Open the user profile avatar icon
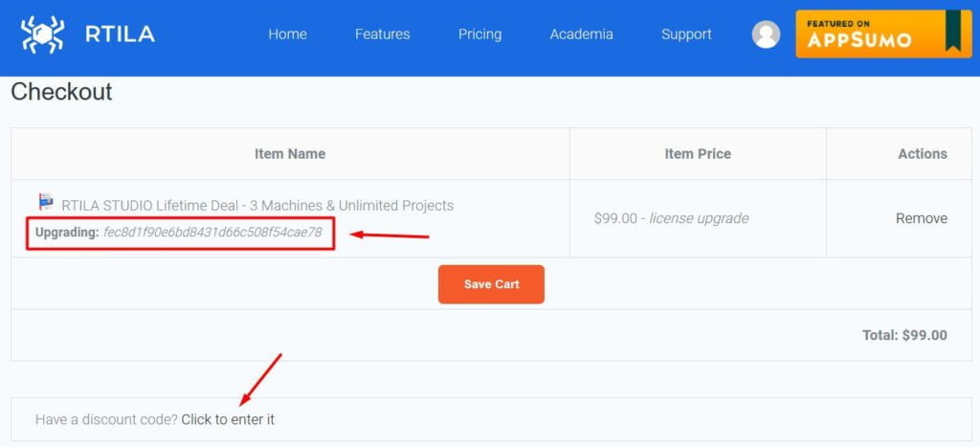The width and height of the screenshot is (980, 447). tap(766, 34)
